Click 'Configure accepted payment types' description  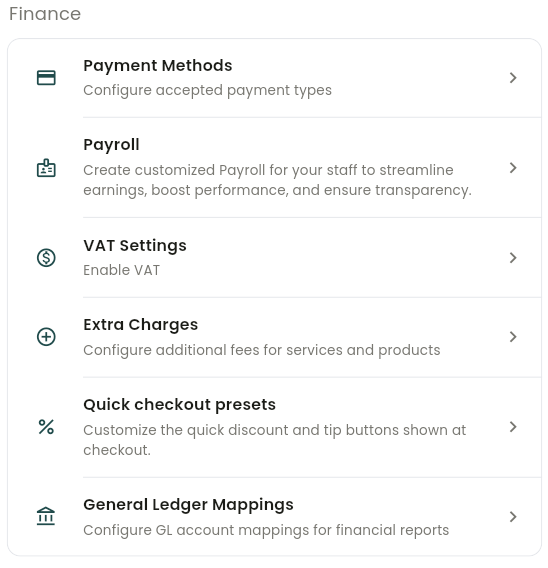(207, 91)
